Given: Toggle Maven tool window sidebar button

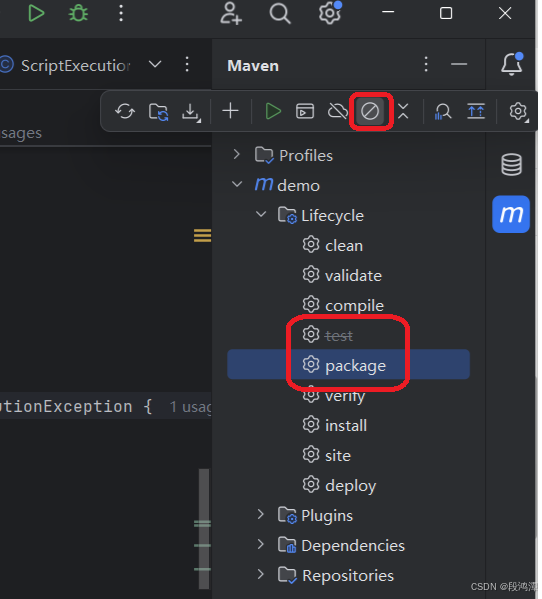Looking at the screenshot, I should (511, 214).
